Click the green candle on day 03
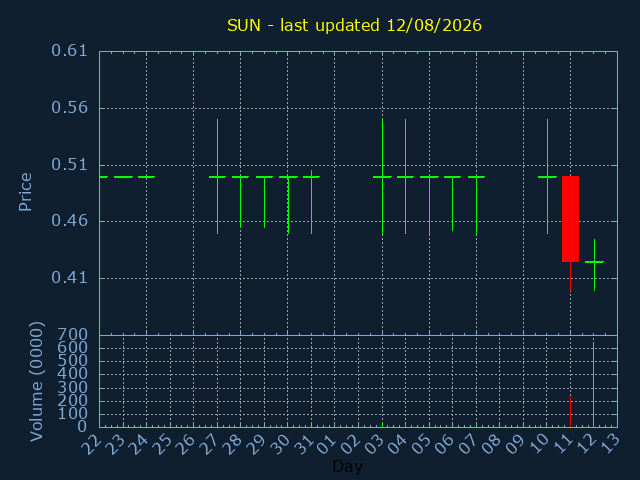This screenshot has height=480, width=640. coord(382,177)
